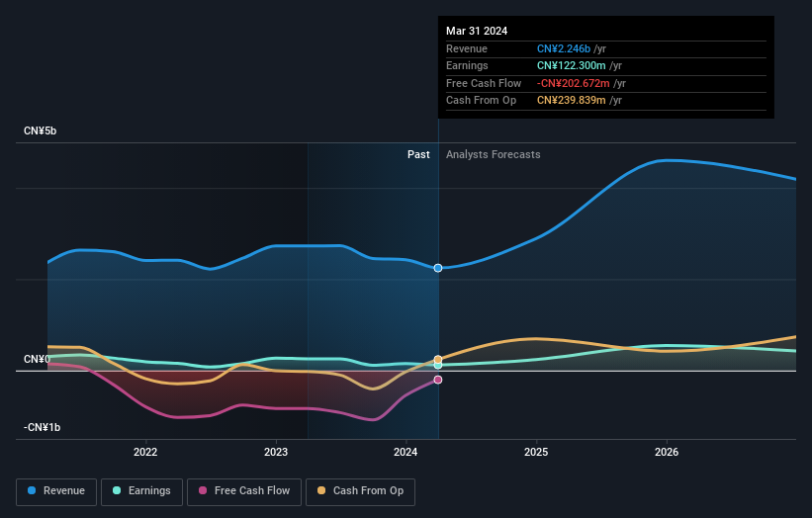
Task: Click the blue Revenue data point marker
Action: pos(438,268)
